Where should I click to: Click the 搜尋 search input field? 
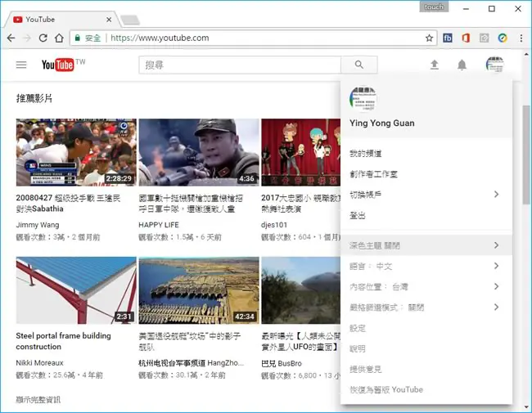240,65
